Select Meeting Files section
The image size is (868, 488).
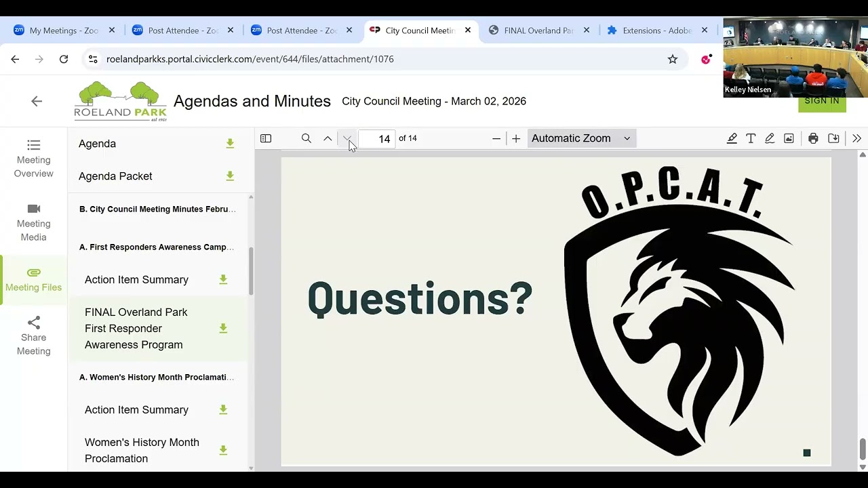[x=34, y=280]
